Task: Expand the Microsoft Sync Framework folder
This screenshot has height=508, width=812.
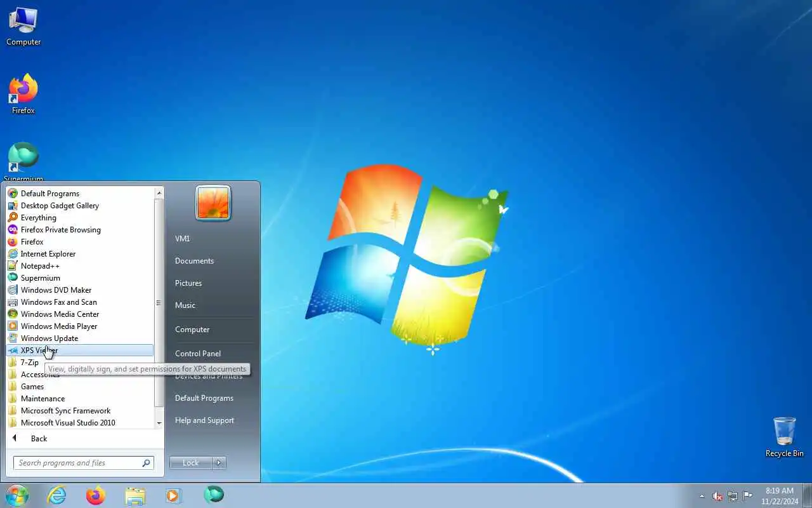Action: click(x=80, y=411)
